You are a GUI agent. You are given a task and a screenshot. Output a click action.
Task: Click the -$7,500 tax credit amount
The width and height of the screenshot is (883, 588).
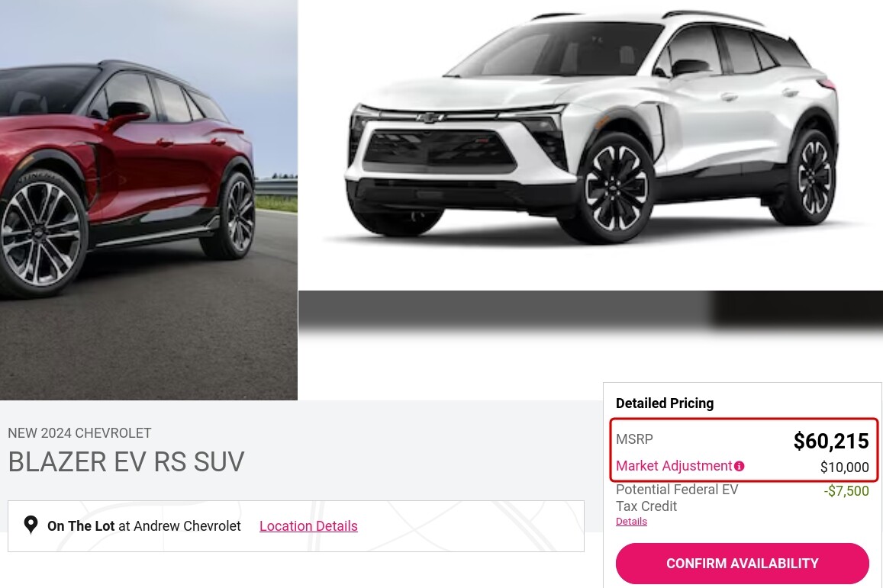[x=846, y=490]
